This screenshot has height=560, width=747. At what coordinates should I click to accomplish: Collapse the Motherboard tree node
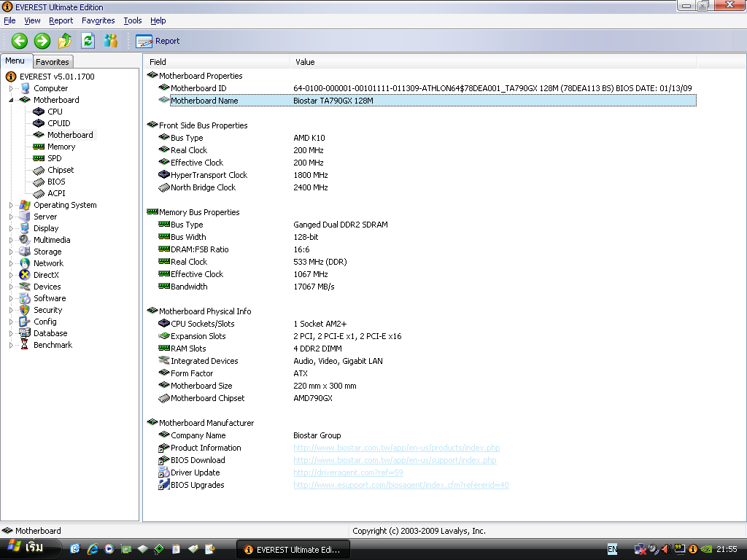[11, 100]
